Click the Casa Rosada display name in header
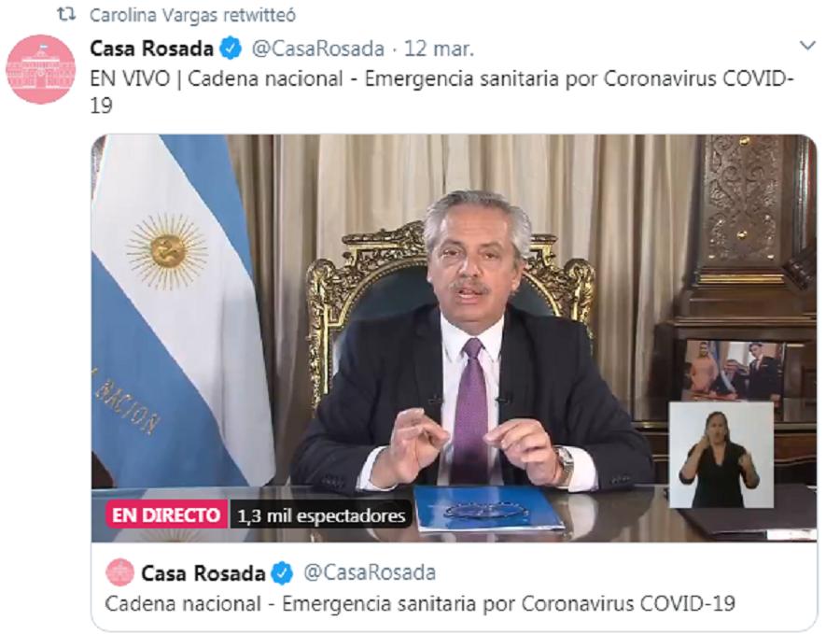The width and height of the screenshot is (840, 634). click(151, 49)
